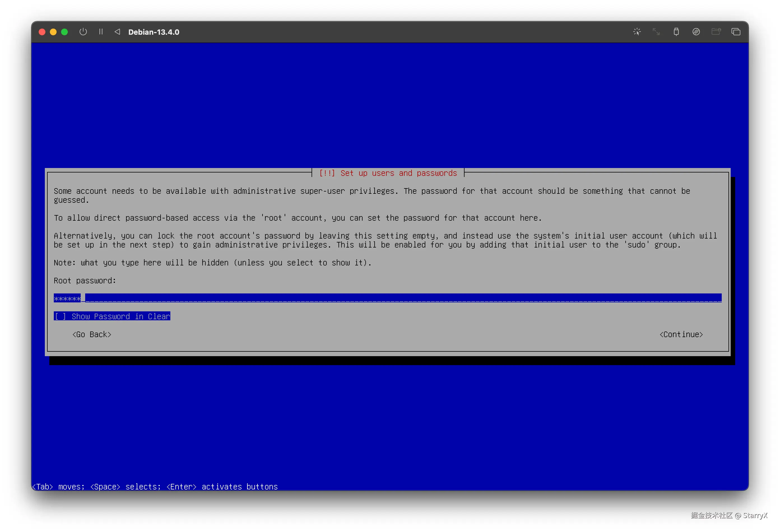Click the Debian-13.4.0 window title
This screenshot has width=780, height=532.
coord(154,32)
